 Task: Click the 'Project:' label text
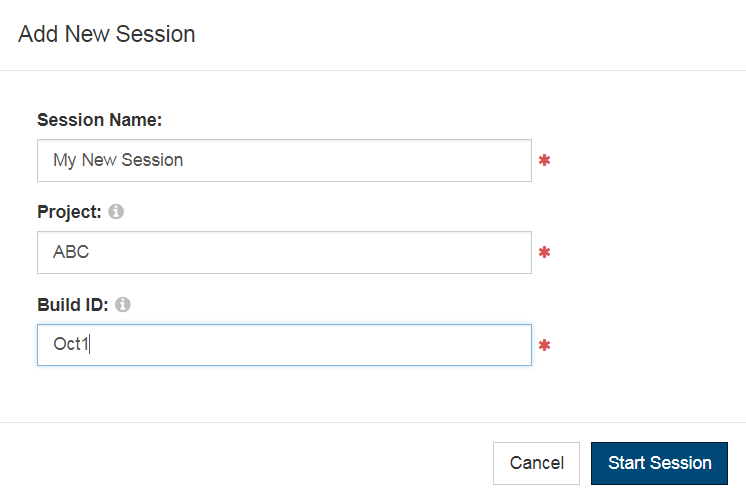pos(69,212)
